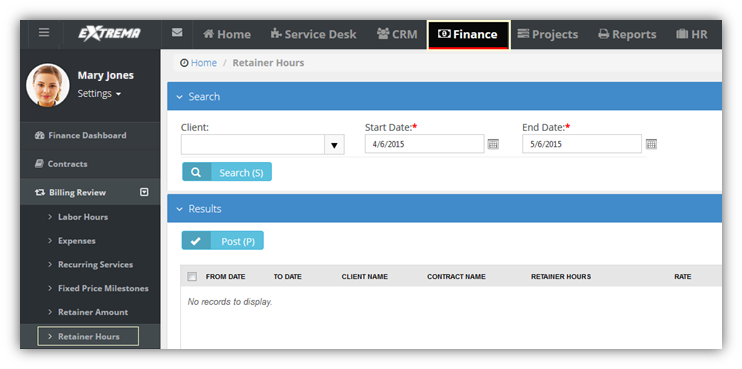Open the envelope messages icon

pyautogui.click(x=177, y=33)
